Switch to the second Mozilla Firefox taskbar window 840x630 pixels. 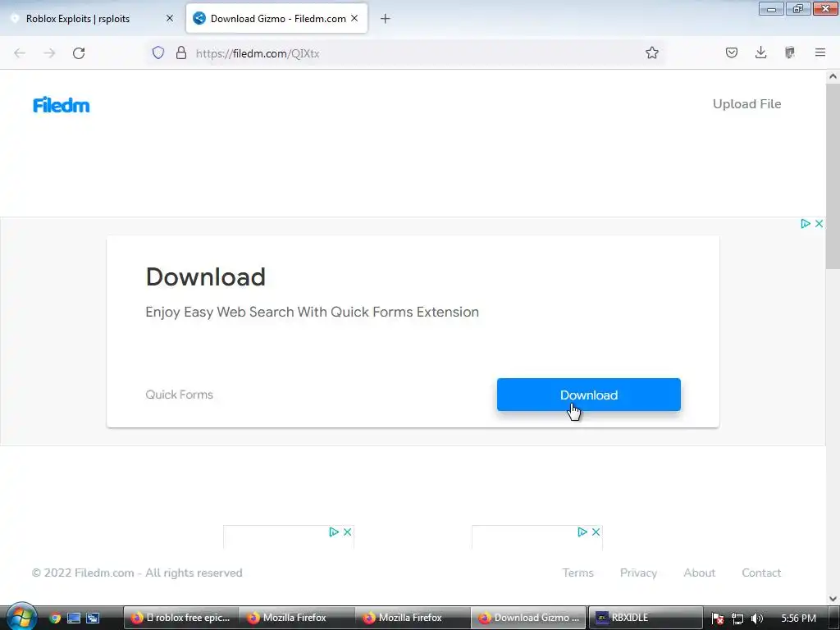point(413,618)
